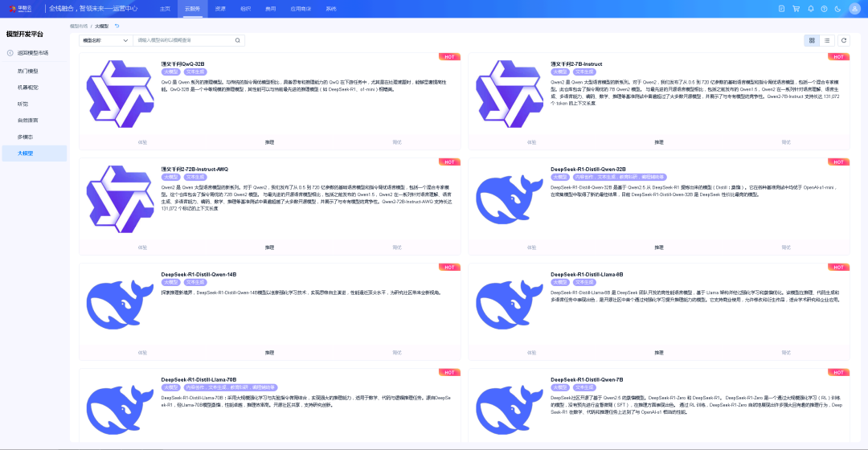
Task: Click 体验 on 通义千问QwQ-32B card
Action: pyautogui.click(x=142, y=142)
